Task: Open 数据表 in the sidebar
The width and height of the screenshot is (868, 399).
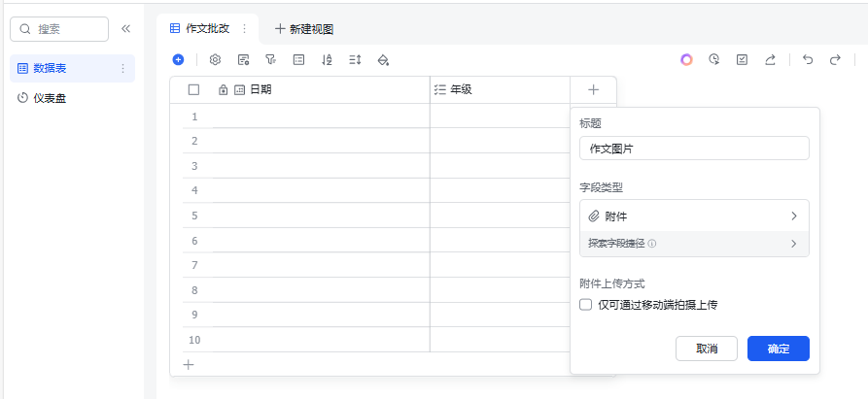Action: point(73,69)
